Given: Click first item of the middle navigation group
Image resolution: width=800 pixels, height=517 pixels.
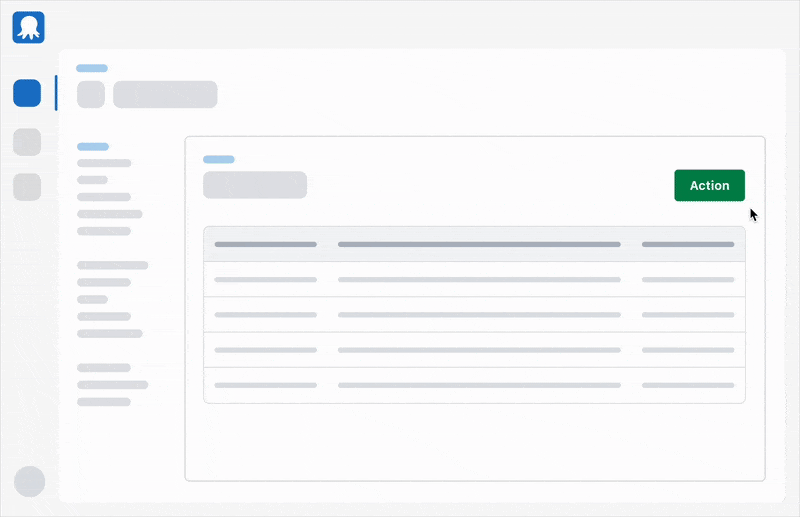Looking at the screenshot, I should 112,266.
